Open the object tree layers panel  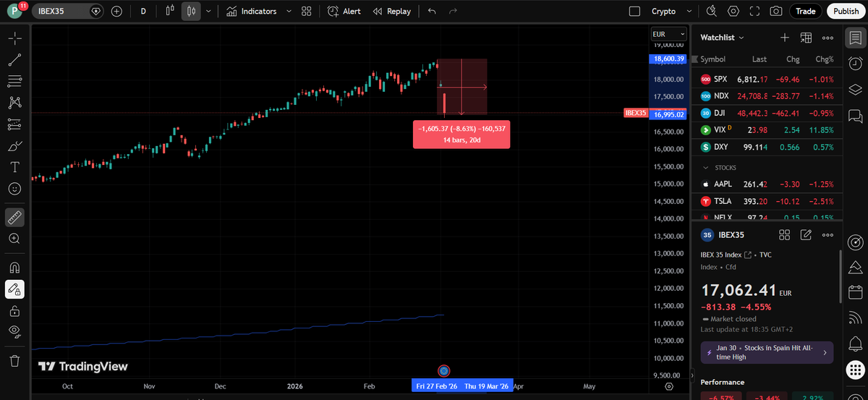[855, 89]
